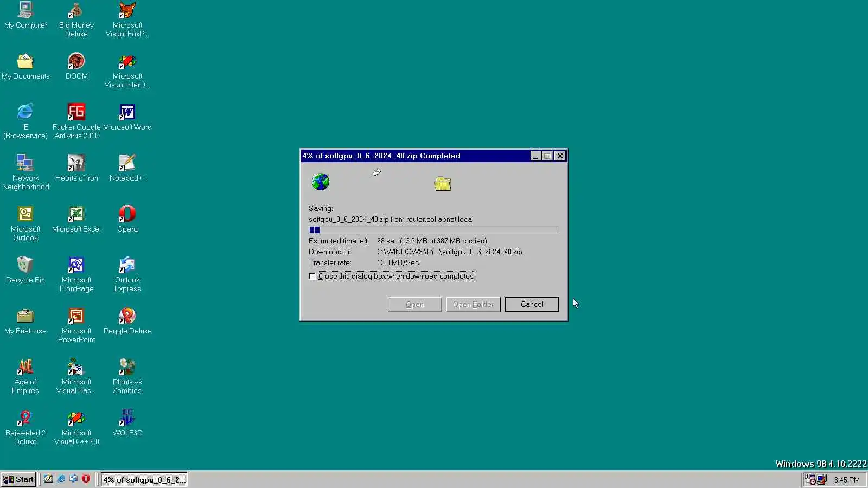This screenshot has width=868, height=488.
Task: Click the '28 sec (13.3 MB of 387 MB copied)' text
Action: point(432,241)
